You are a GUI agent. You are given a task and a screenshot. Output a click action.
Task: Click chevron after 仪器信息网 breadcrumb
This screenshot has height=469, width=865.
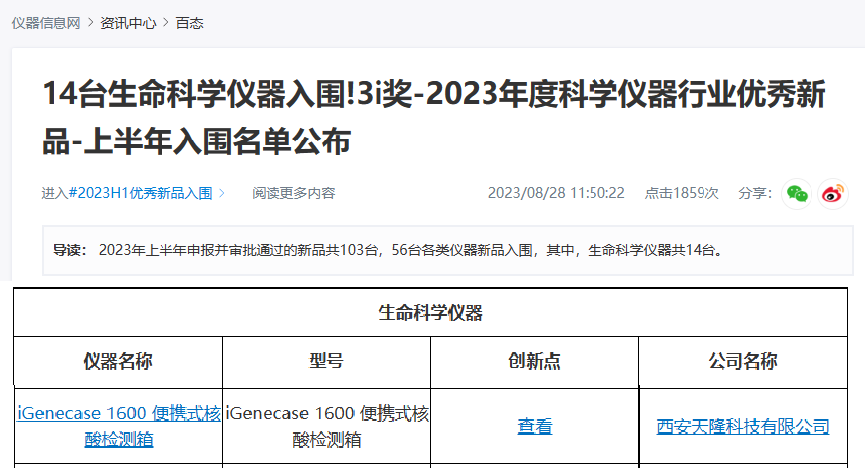point(90,23)
